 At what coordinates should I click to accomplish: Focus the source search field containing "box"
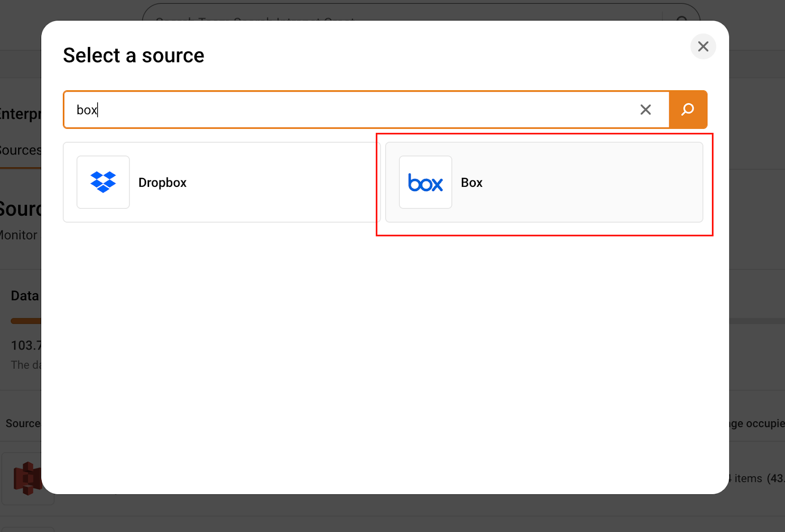[343, 110]
